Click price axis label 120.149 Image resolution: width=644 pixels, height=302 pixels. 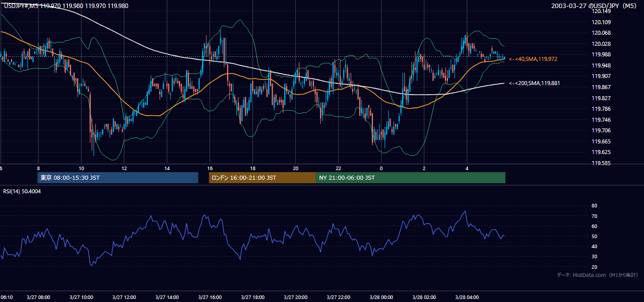coord(602,11)
